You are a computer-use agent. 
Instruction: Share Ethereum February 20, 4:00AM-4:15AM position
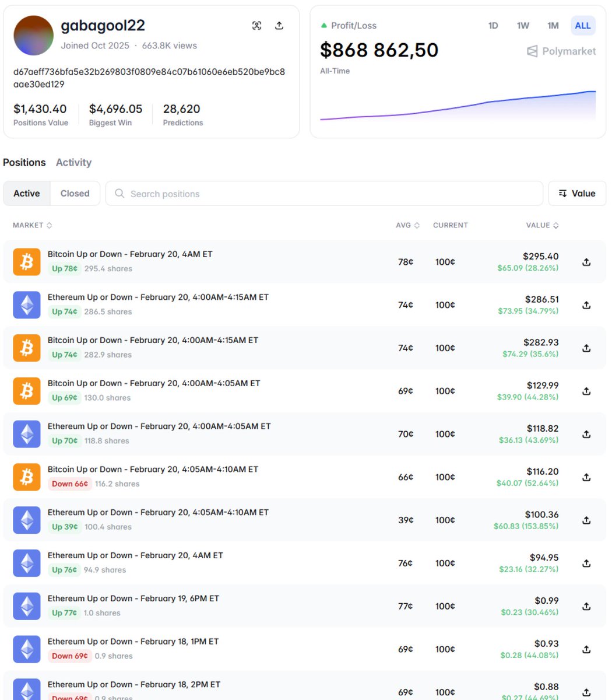tap(586, 305)
